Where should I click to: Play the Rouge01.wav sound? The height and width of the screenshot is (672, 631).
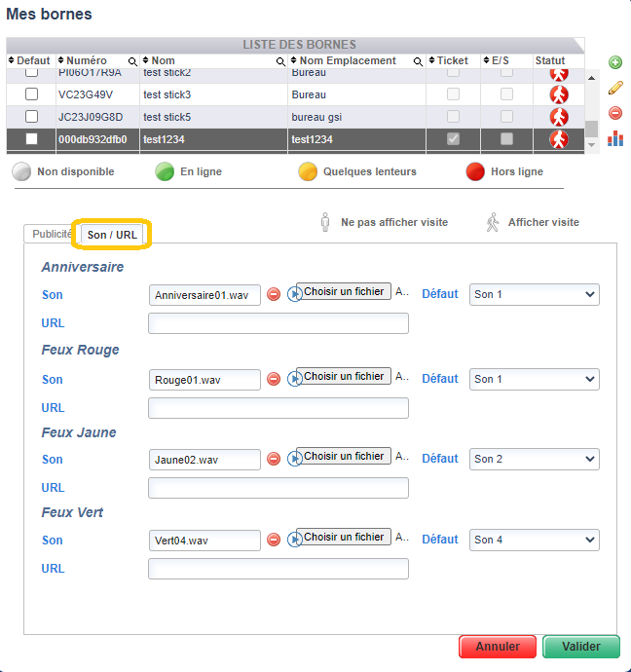pos(293,379)
